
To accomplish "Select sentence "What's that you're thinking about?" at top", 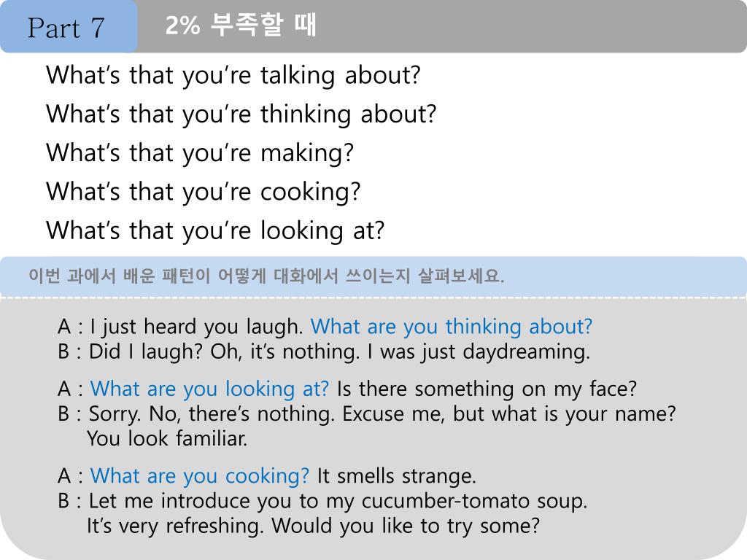I will tap(241, 114).
